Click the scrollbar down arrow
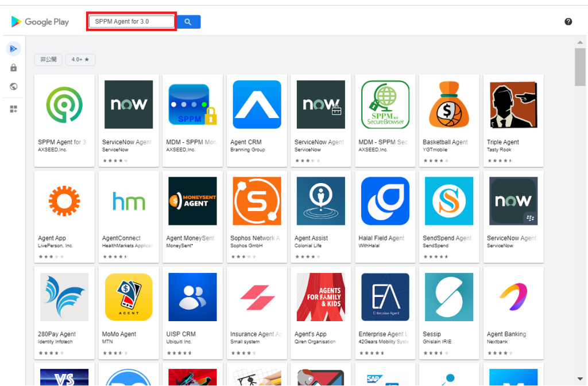The image size is (588, 386). 580,379
